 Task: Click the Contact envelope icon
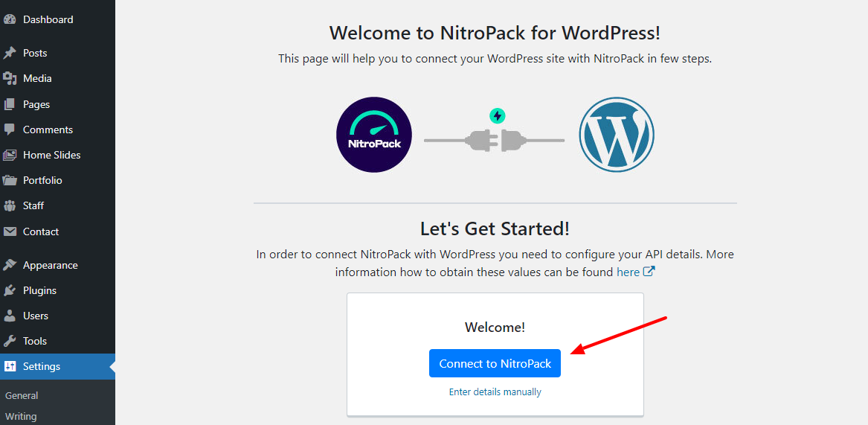click(x=10, y=231)
